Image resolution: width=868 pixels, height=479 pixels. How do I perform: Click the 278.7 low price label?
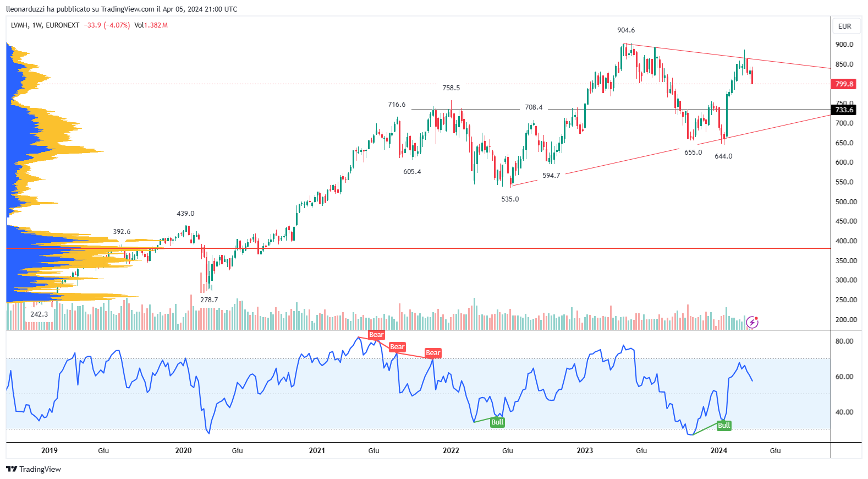[x=209, y=300]
